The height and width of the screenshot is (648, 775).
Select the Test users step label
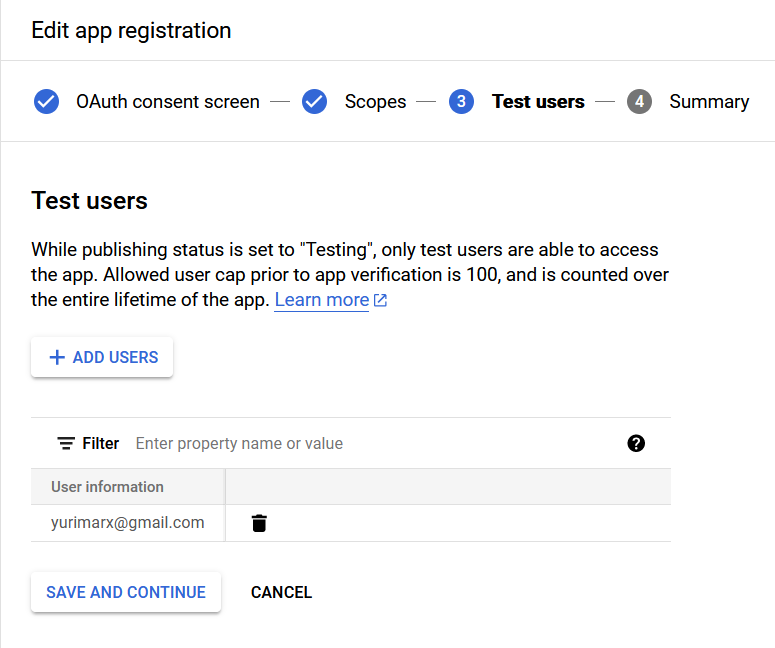(538, 101)
